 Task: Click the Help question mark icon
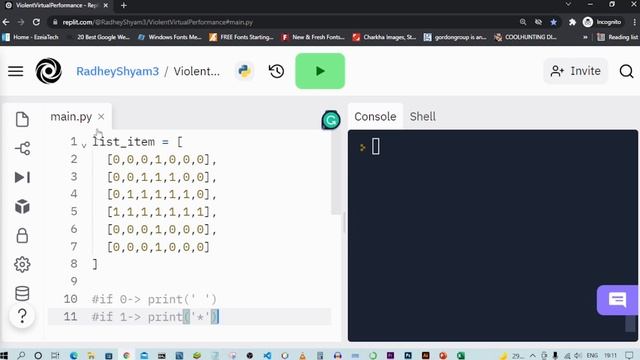pyautogui.click(x=22, y=316)
